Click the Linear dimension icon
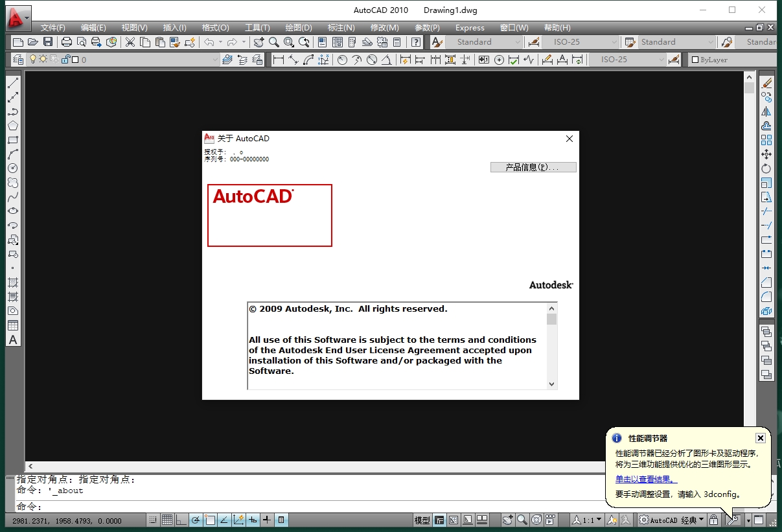The width and height of the screenshot is (782, 532). point(279,60)
